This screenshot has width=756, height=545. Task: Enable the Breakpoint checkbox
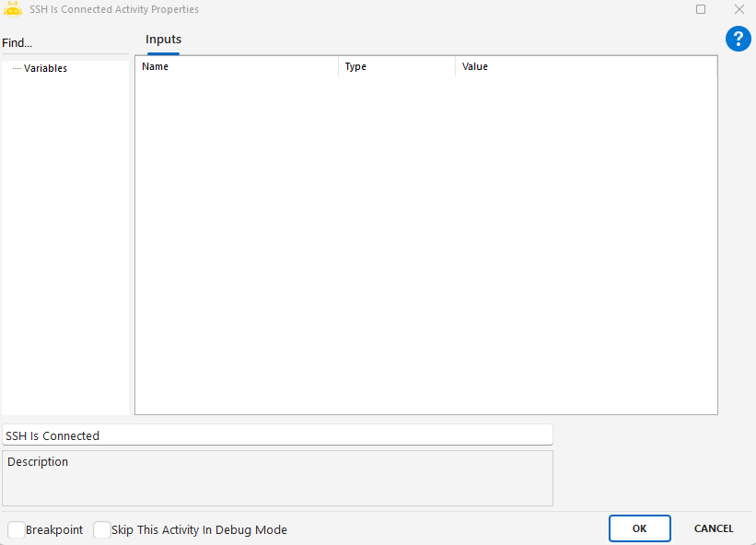[x=17, y=530]
